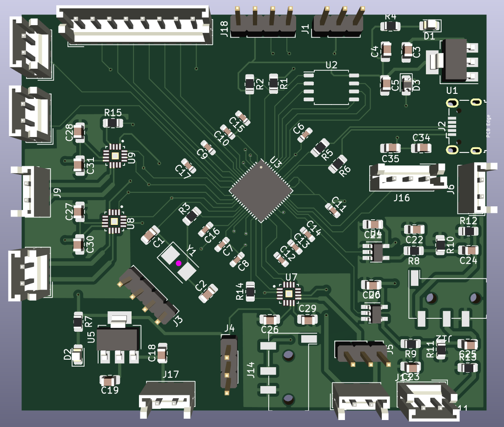Select the J3 angled pin header
Screen dimensions: 504x427
click(x=148, y=295)
